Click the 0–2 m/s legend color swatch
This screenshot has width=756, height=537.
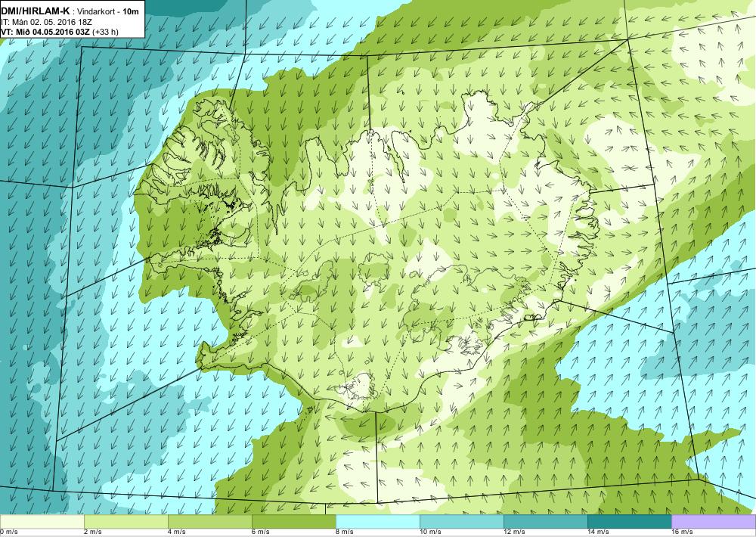click(42, 522)
